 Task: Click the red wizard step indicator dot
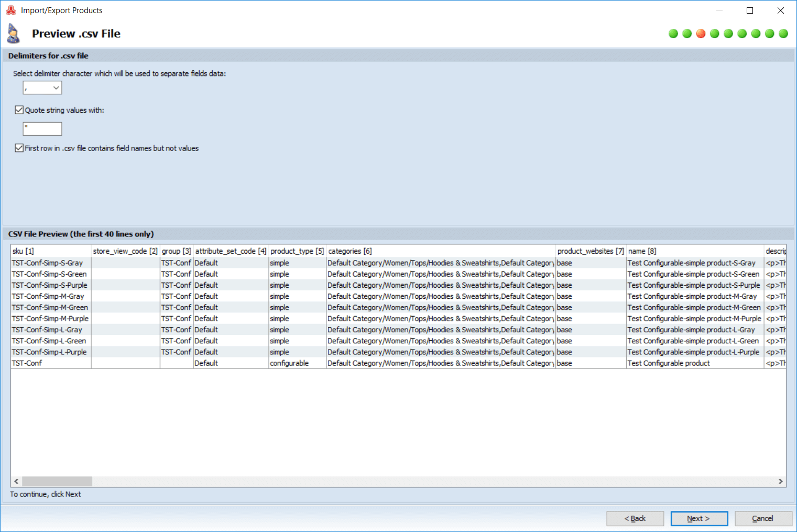click(701, 34)
